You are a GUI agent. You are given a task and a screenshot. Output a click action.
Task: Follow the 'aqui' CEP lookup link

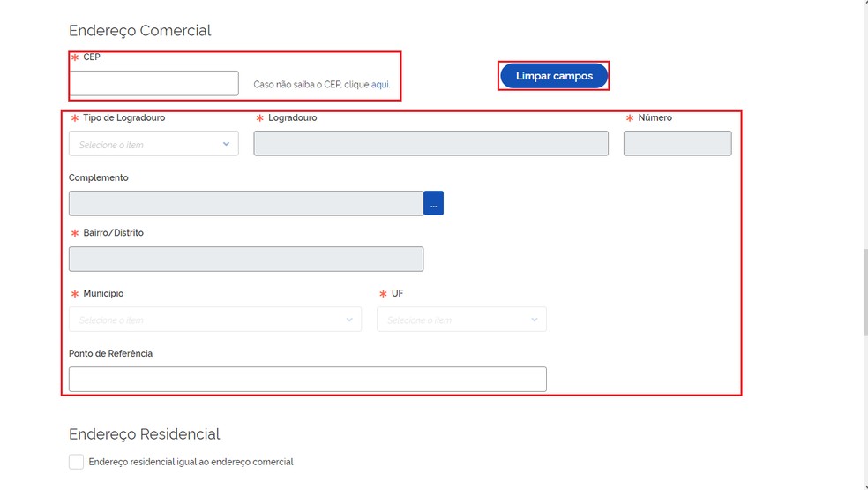point(380,85)
